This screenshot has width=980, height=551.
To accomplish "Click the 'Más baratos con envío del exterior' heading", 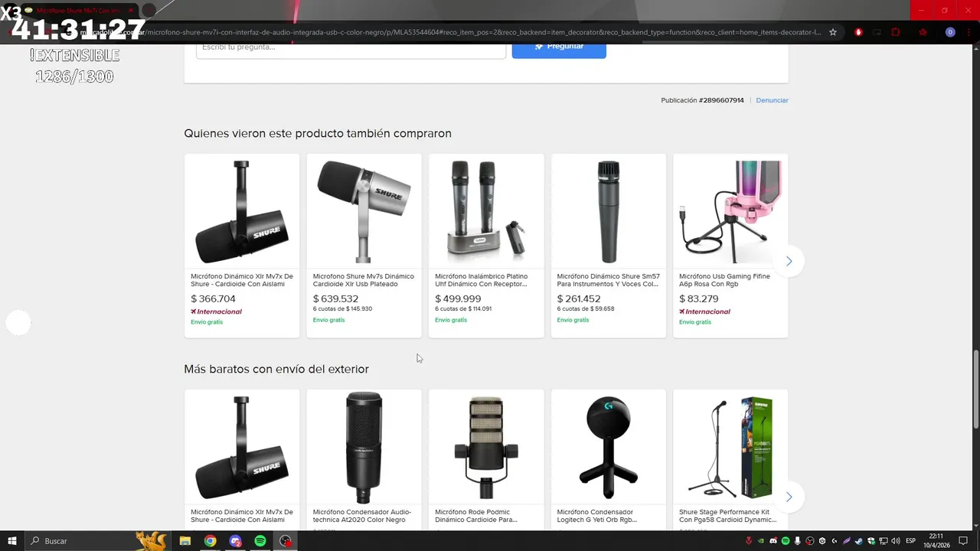I will point(276,369).
